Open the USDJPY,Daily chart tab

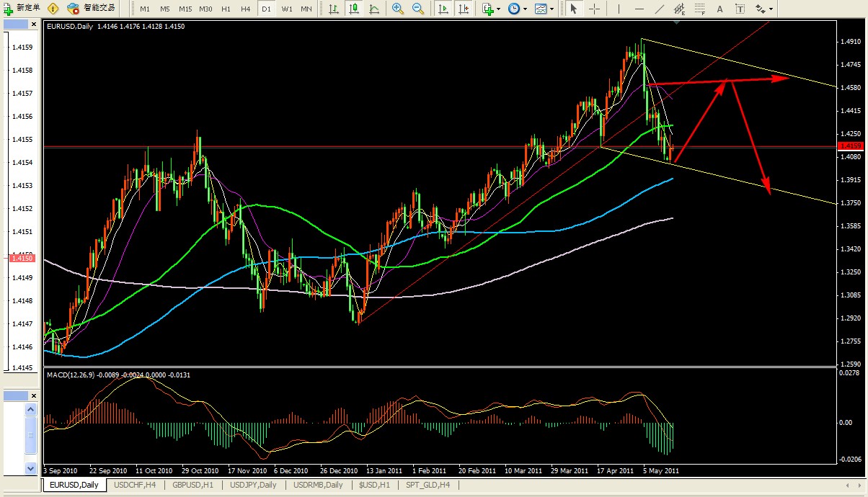(x=253, y=485)
